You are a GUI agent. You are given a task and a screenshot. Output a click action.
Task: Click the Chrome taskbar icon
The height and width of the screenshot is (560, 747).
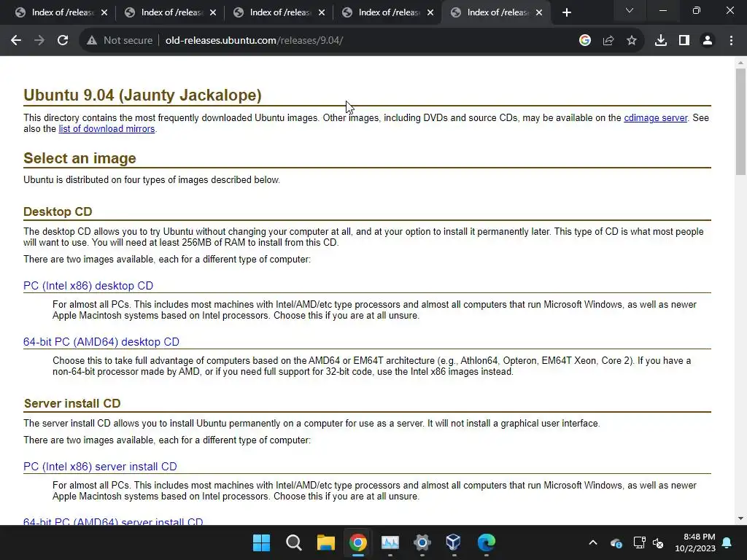click(x=357, y=542)
